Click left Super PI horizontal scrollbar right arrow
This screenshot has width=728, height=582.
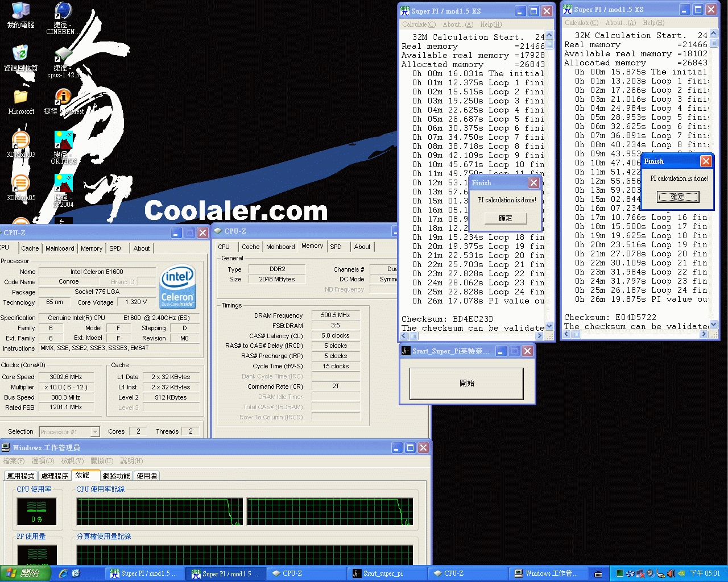pyautogui.click(x=540, y=336)
